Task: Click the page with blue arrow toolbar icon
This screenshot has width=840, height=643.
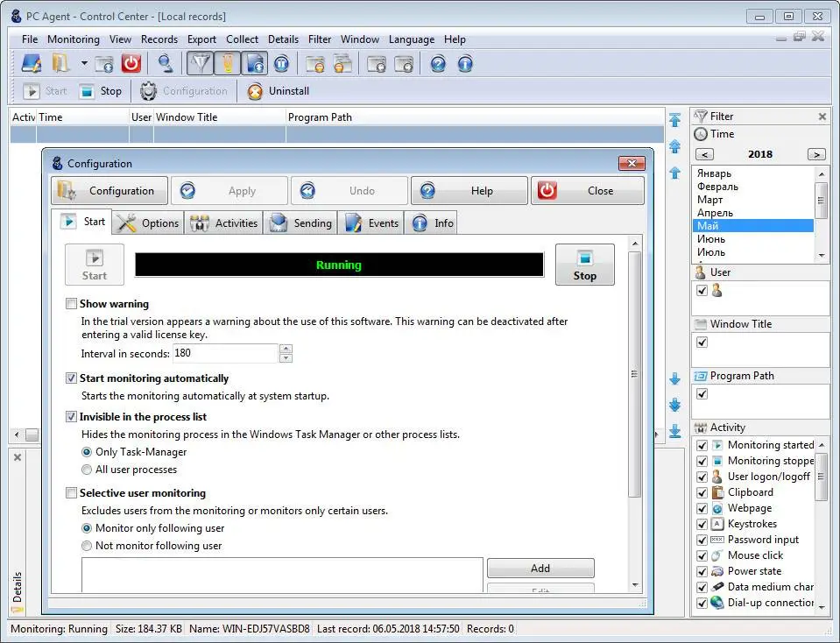Action: 255,64
